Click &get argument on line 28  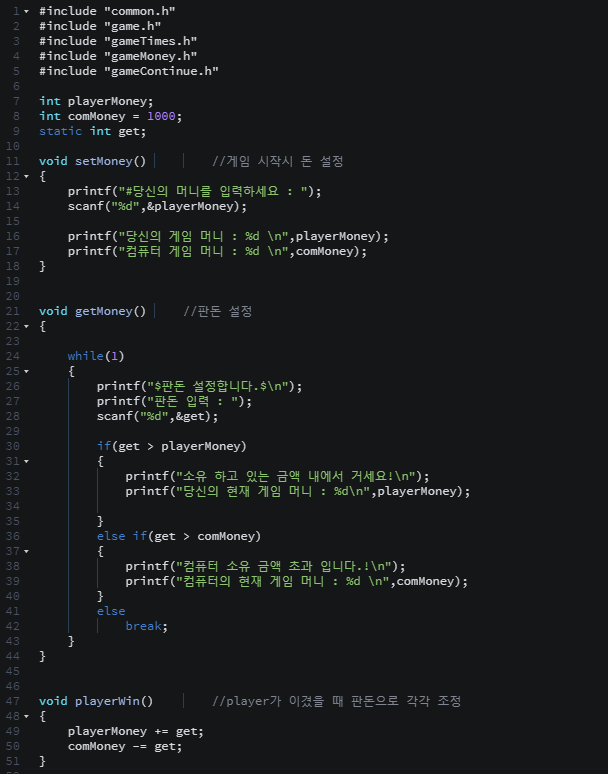pyautogui.click(x=190, y=416)
